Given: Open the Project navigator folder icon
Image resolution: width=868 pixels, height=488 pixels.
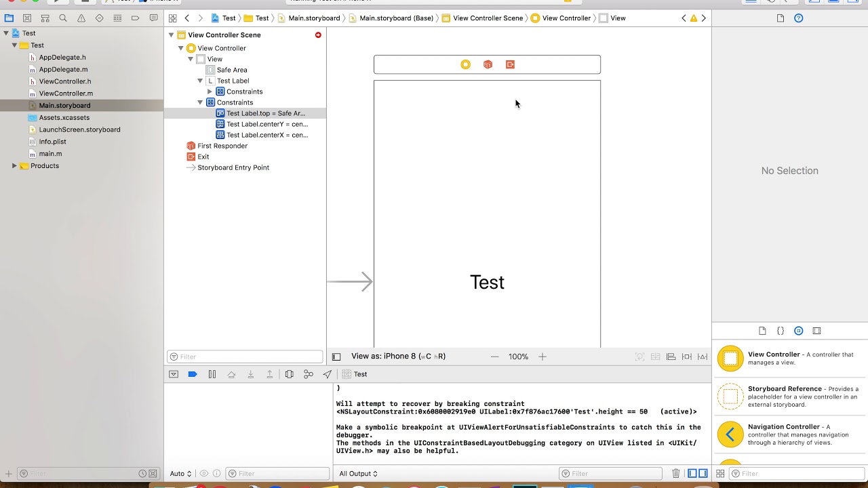Looking at the screenshot, I should [9, 18].
